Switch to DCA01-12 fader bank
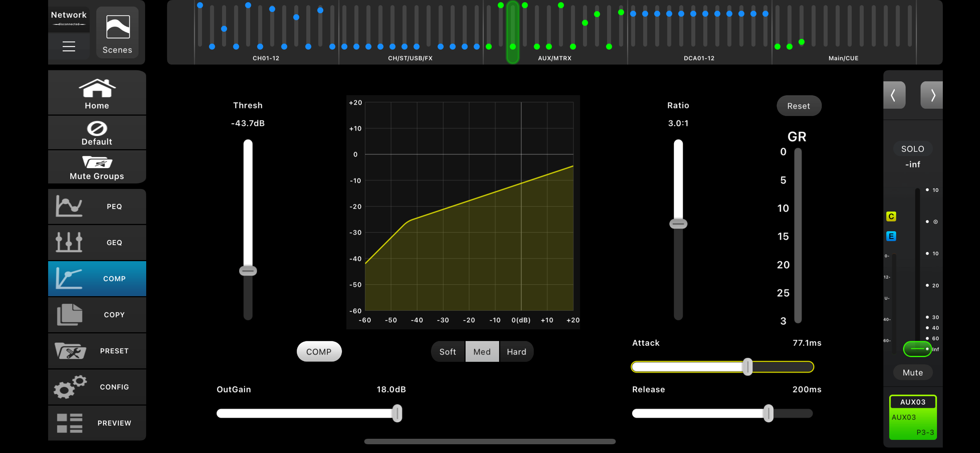The image size is (980, 453). [699, 32]
